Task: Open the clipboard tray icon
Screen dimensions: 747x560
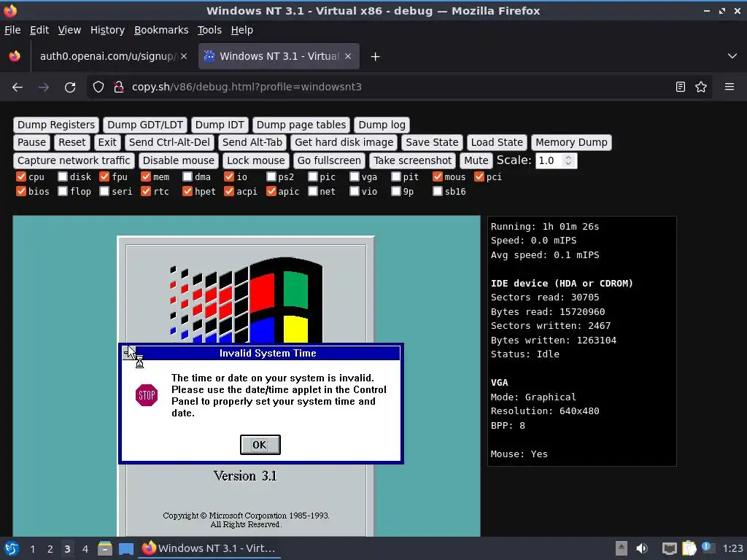Action: (689, 548)
